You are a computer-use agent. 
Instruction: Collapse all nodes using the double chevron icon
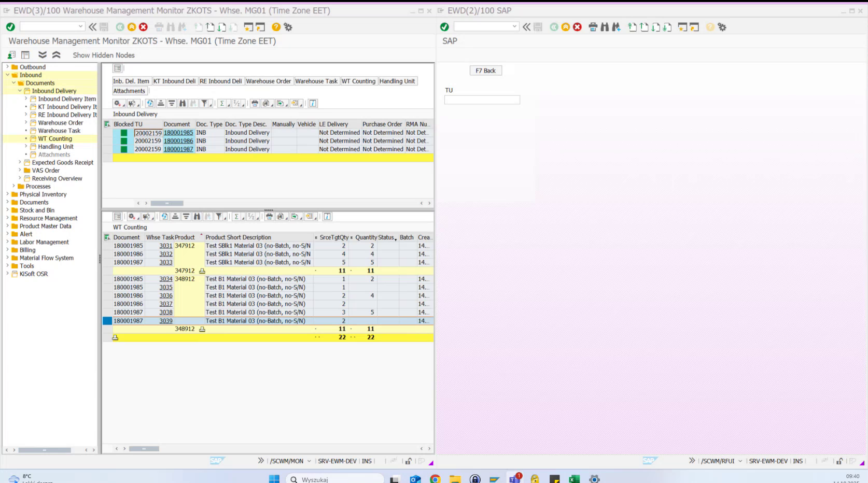click(x=57, y=54)
